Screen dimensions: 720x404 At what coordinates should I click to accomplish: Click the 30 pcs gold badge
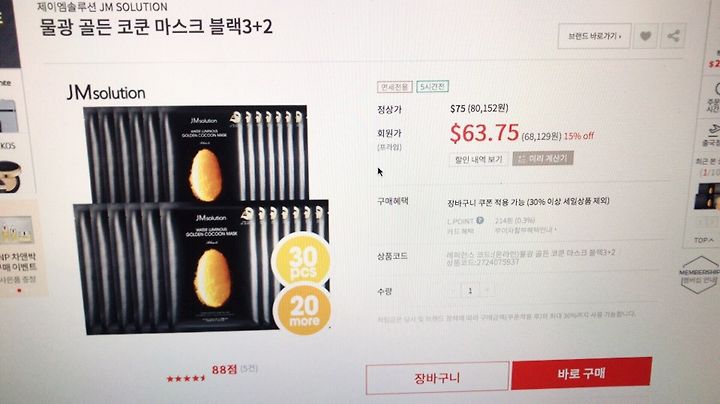click(x=302, y=260)
